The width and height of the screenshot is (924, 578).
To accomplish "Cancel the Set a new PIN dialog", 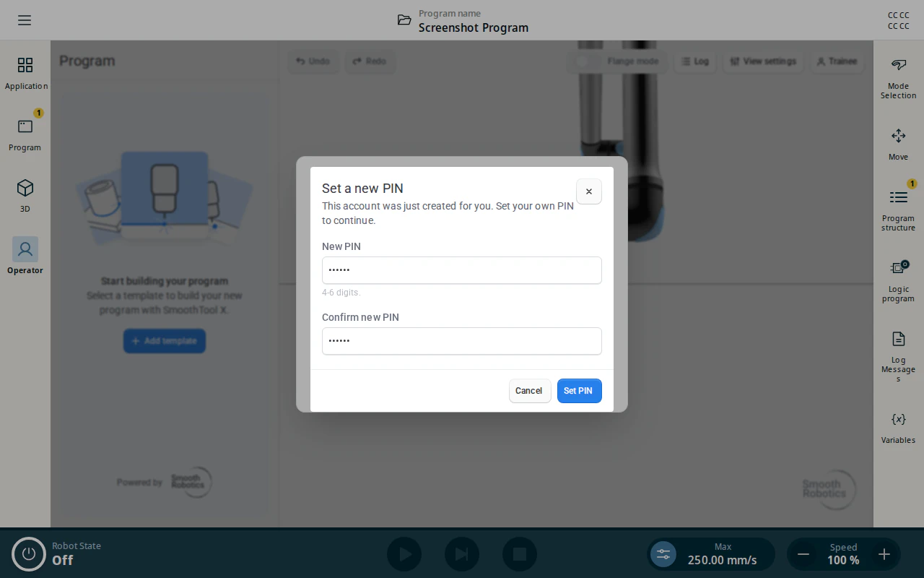I will 530,391.
